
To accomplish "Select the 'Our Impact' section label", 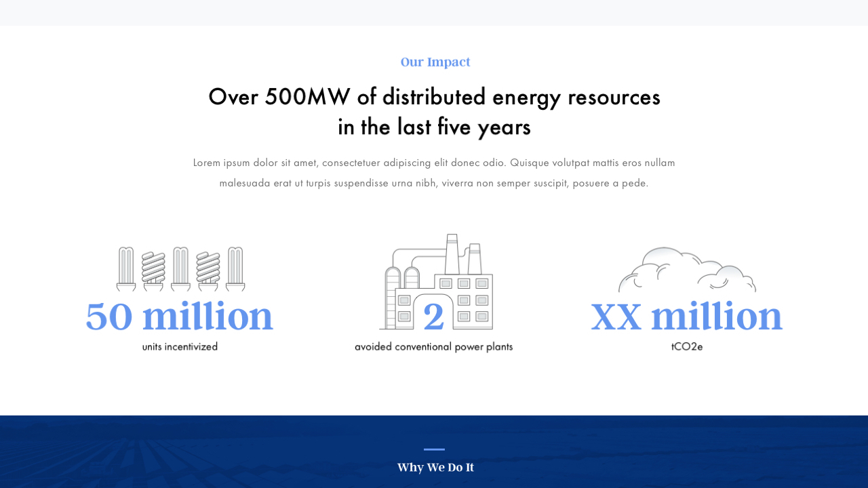I will (435, 62).
